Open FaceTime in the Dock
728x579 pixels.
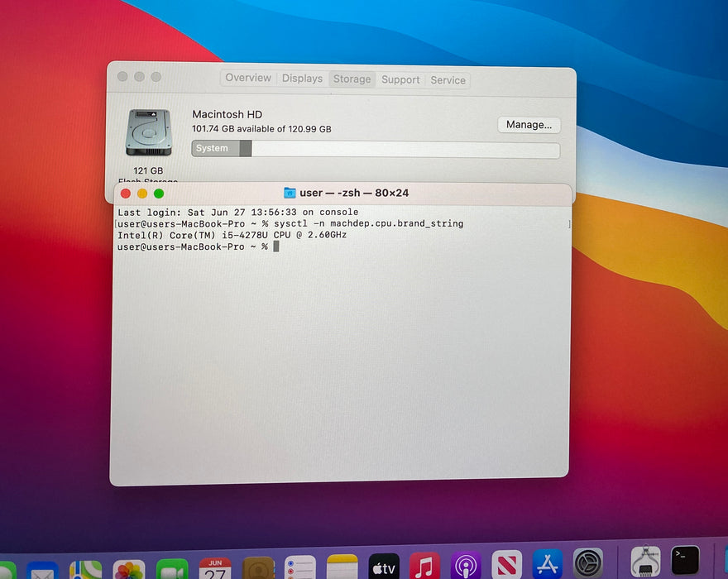172,569
